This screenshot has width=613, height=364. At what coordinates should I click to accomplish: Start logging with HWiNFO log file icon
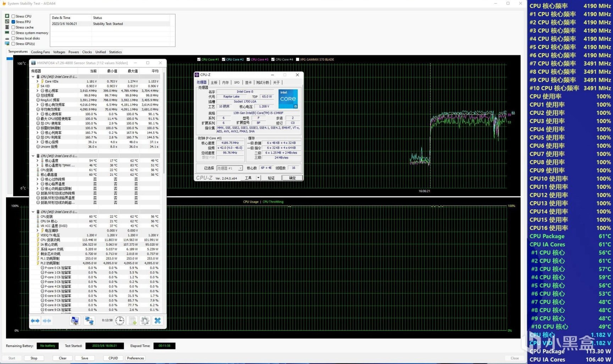pos(132,321)
